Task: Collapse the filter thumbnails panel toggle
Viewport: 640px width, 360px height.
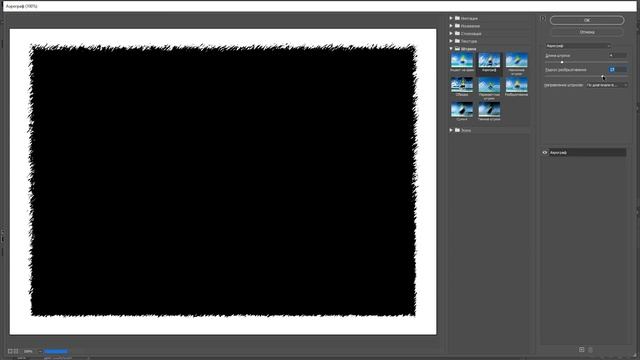Action: (x=542, y=18)
